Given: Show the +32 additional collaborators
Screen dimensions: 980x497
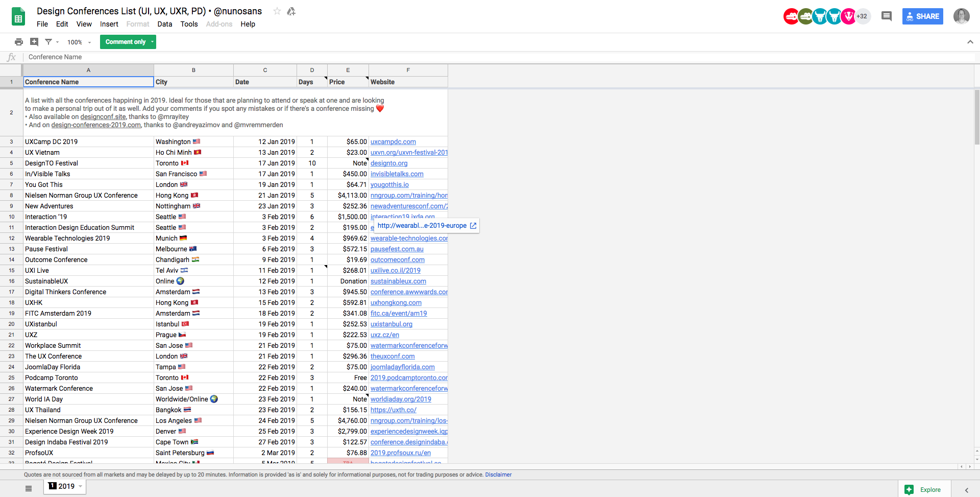Looking at the screenshot, I should (x=862, y=16).
